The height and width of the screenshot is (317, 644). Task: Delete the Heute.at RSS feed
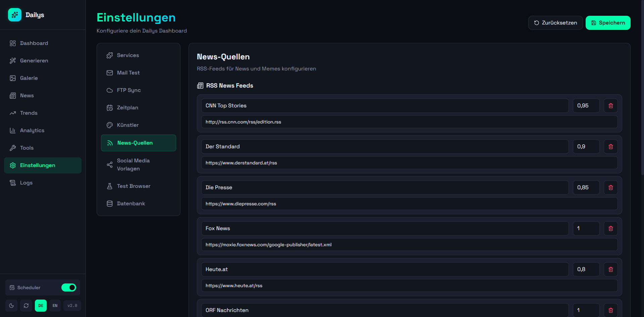click(610, 269)
